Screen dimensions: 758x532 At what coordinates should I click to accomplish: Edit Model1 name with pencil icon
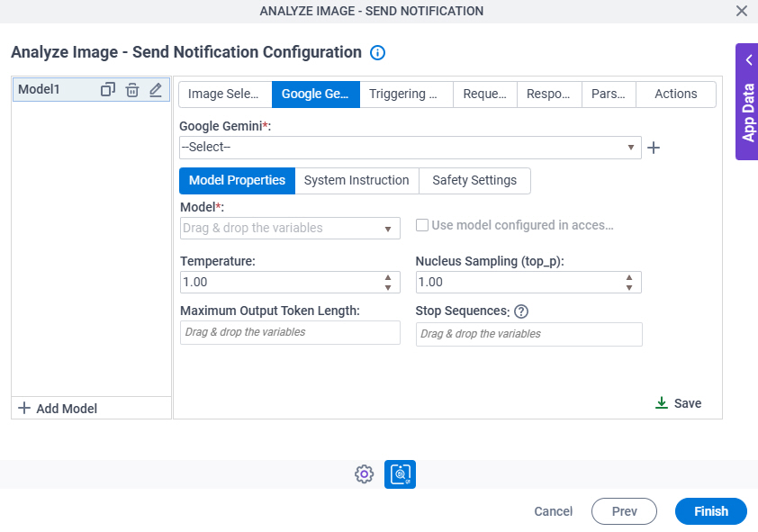click(156, 90)
